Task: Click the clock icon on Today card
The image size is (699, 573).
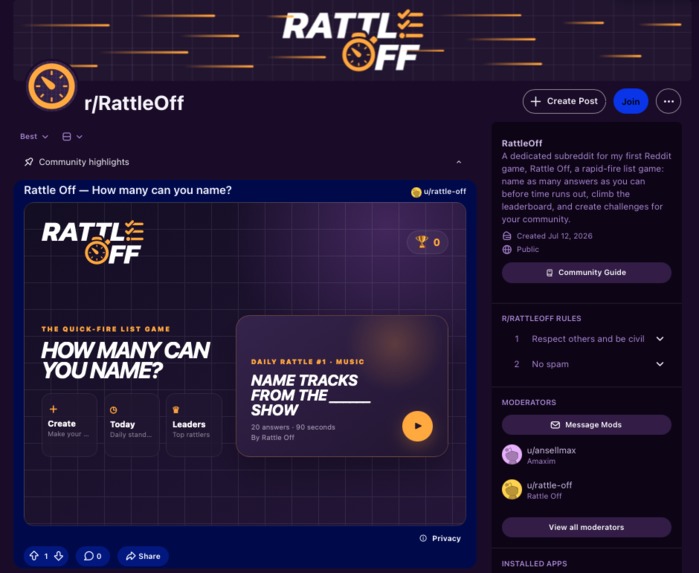Action: (x=114, y=410)
